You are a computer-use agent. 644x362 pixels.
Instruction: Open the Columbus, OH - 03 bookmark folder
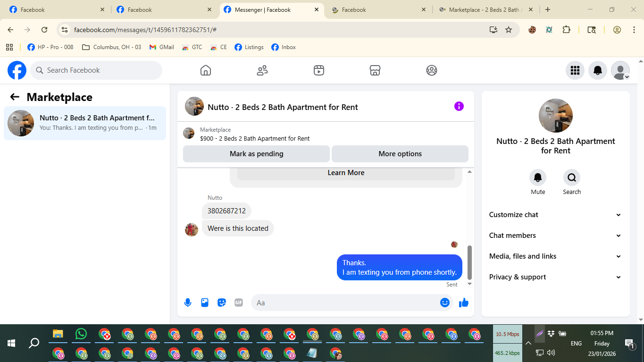click(112, 47)
